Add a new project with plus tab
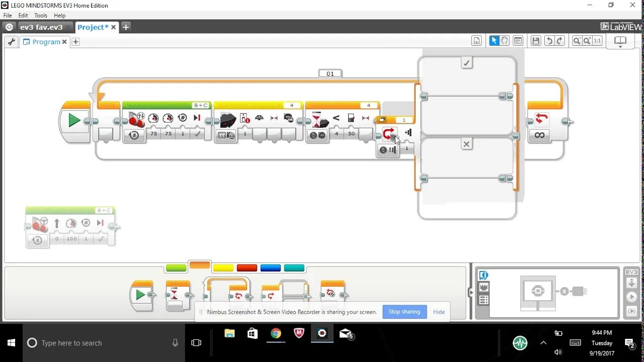The height and width of the screenshot is (362, 644). pyautogui.click(x=126, y=27)
